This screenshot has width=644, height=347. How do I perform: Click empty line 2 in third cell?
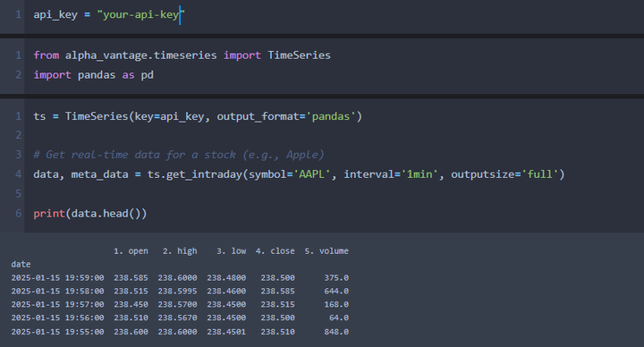pos(334,135)
